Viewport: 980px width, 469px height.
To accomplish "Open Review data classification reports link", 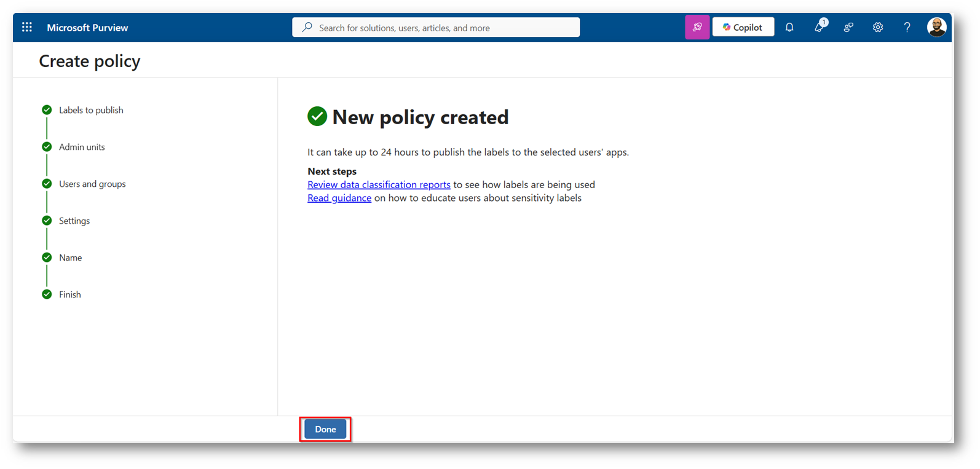I will (379, 184).
